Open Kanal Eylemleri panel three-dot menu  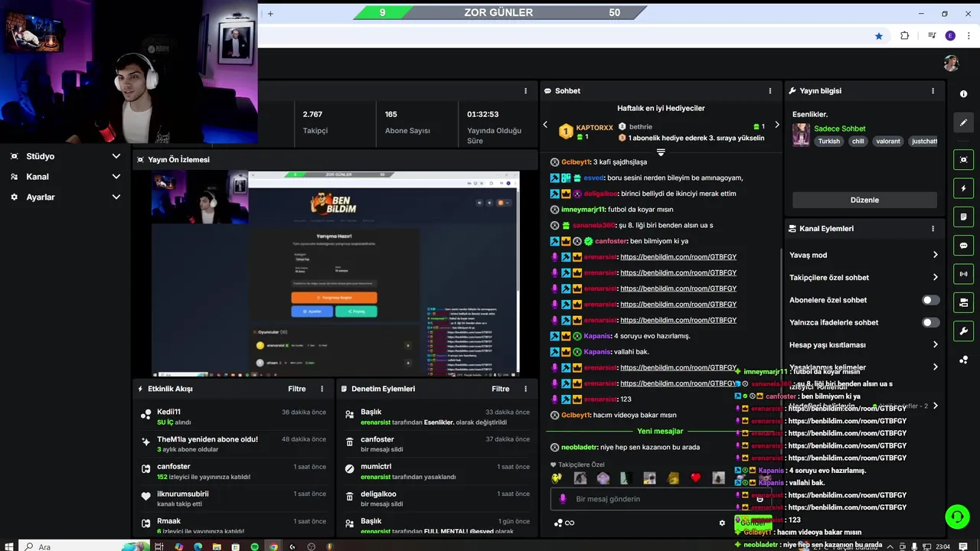point(933,229)
